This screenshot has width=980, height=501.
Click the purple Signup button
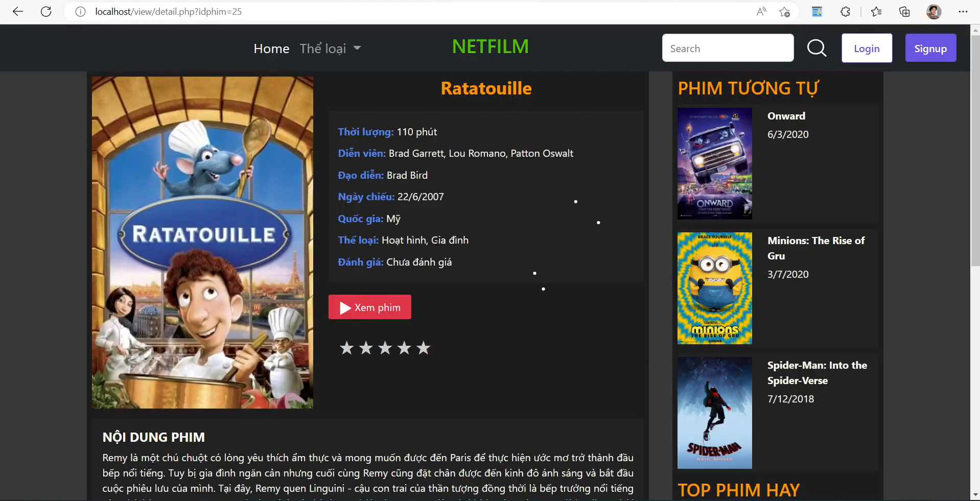click(930, 48)
